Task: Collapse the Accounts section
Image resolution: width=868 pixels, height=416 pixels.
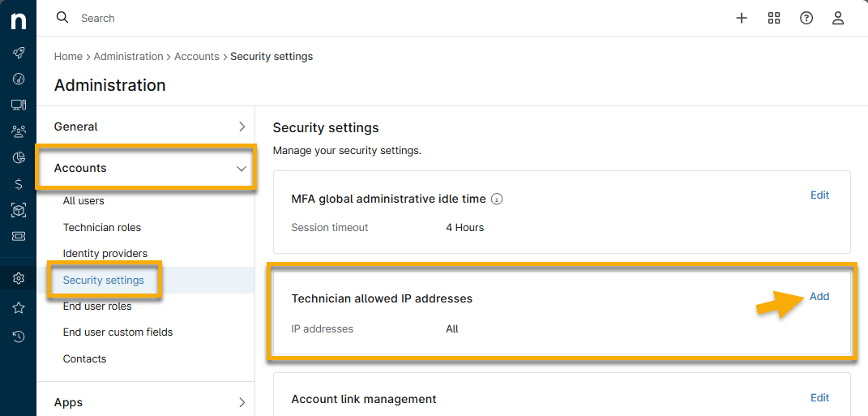Action: click(x=241, y=169)
